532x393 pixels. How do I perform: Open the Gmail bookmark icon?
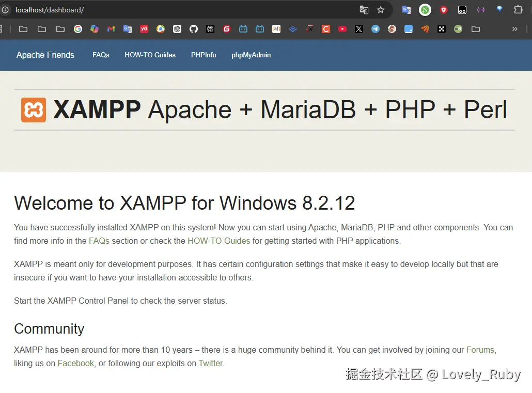pyautogui.click(x=111, y=29)
